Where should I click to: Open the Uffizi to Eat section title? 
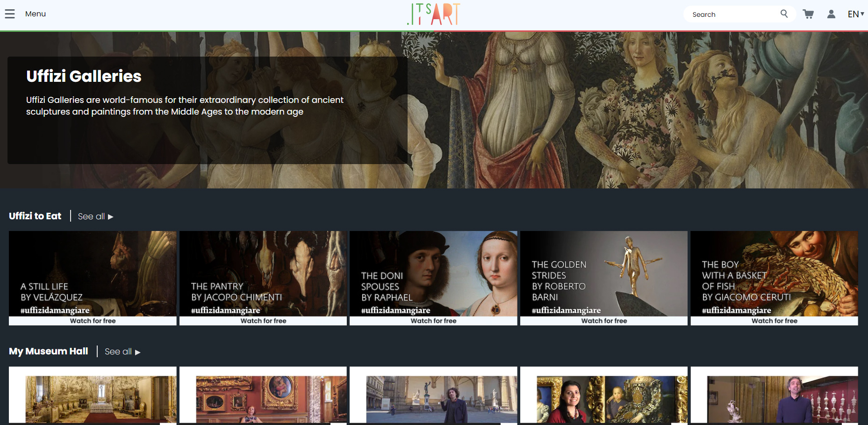(x=35, y=216)
